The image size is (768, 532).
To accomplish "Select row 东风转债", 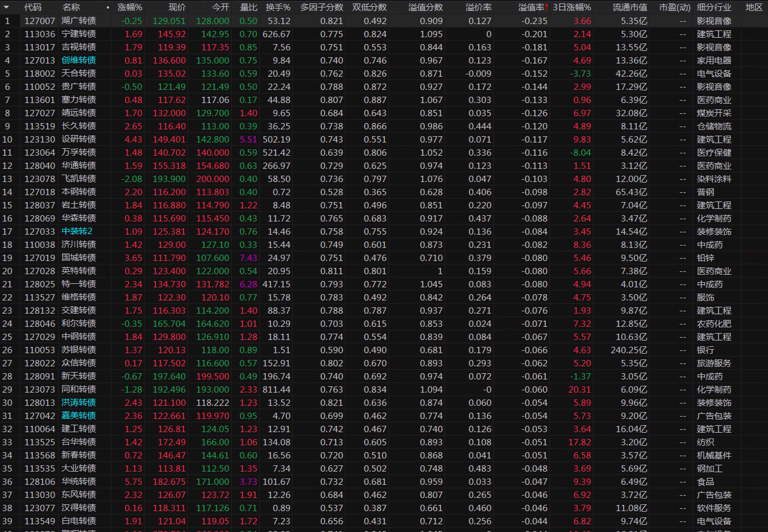I will coord(384,495).
